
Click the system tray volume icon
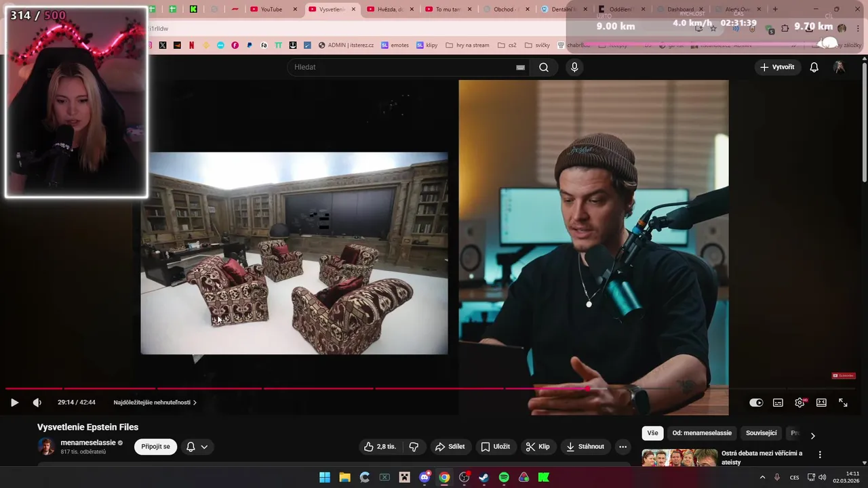click(x=822, y=477)
